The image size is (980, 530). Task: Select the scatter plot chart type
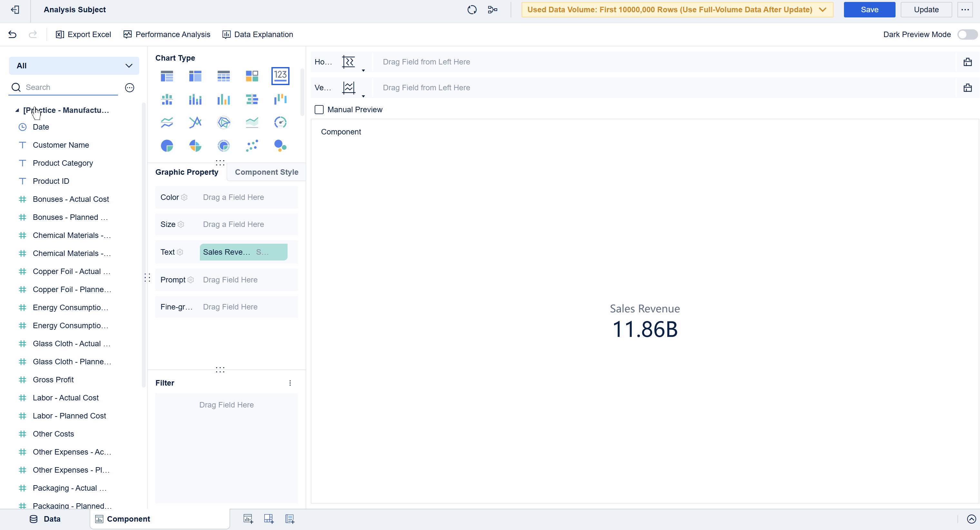[x=252, y=146]
